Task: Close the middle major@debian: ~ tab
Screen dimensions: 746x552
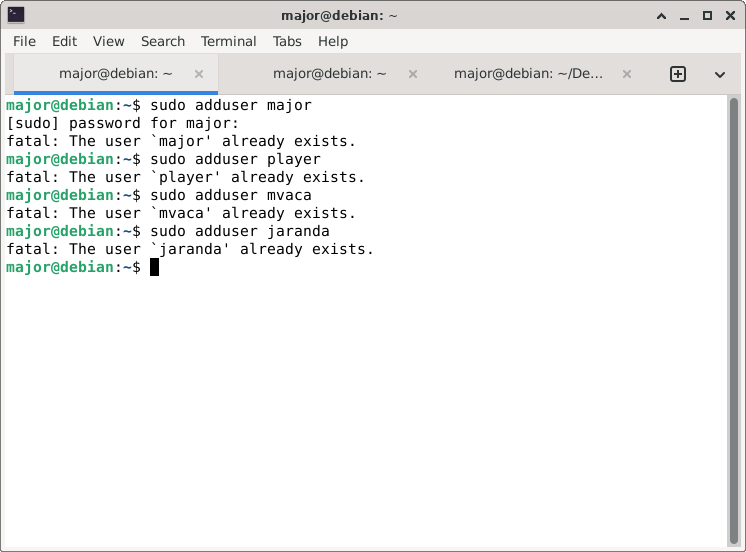Action: pos(413,74)
